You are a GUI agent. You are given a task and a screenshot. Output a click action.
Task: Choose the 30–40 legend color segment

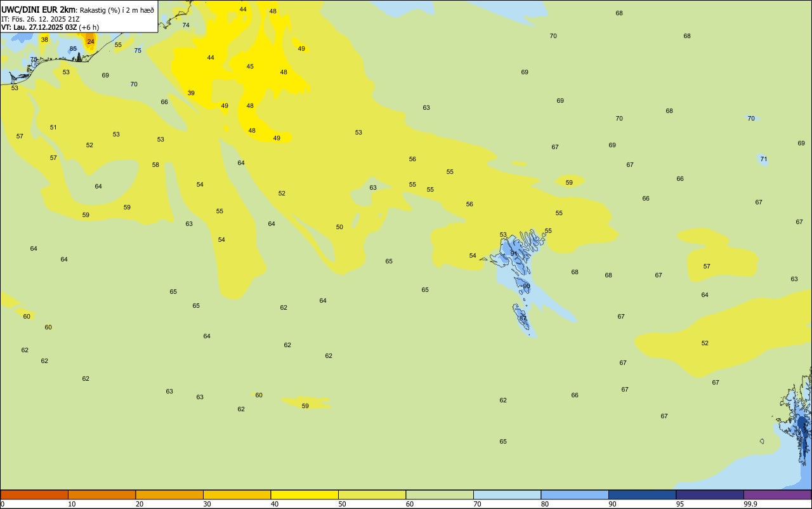coord(237,494)
